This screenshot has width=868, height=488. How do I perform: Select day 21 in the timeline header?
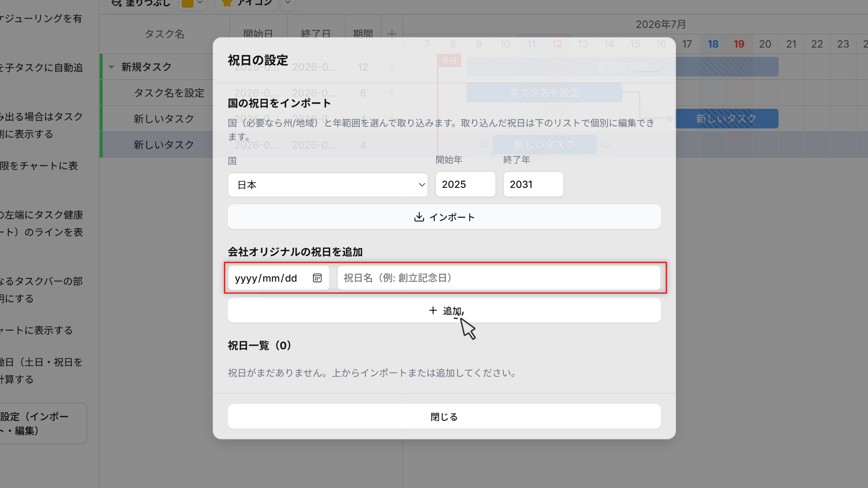click(791, 44)
